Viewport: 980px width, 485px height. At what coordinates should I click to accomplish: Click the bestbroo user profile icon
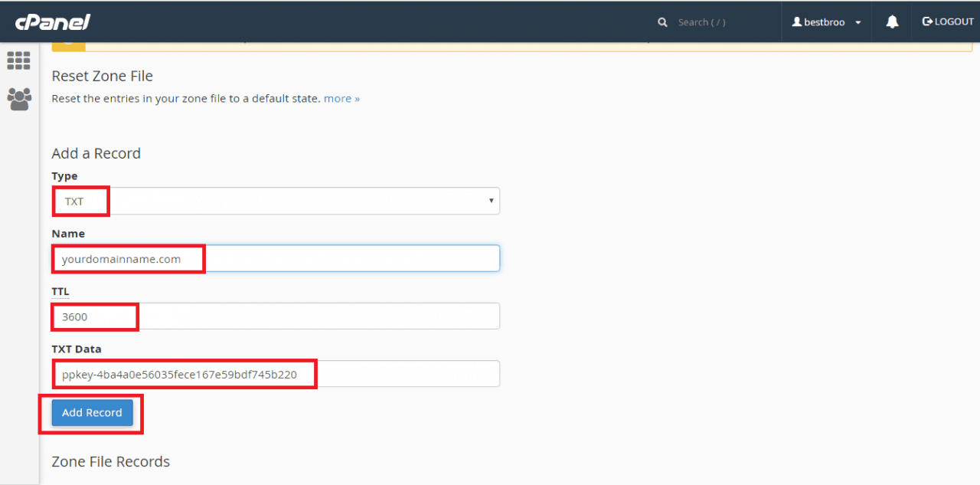coord(796,22)
